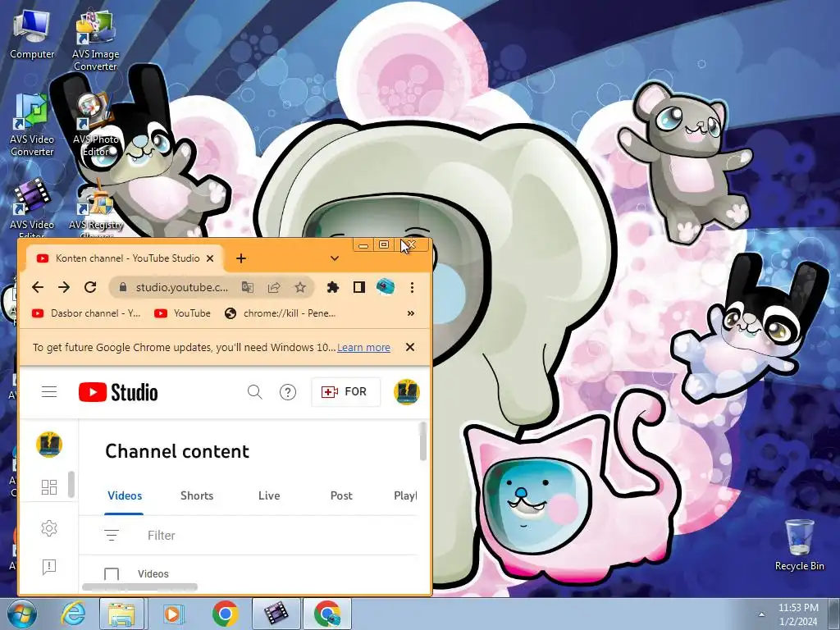Click the Create video button
Screen dimensions: 840x630
345,392
